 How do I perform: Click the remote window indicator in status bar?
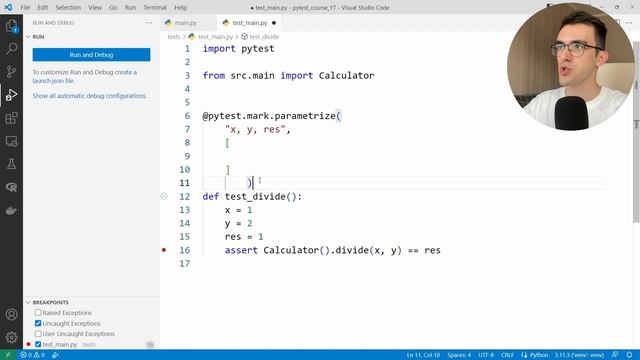[8, 355]
